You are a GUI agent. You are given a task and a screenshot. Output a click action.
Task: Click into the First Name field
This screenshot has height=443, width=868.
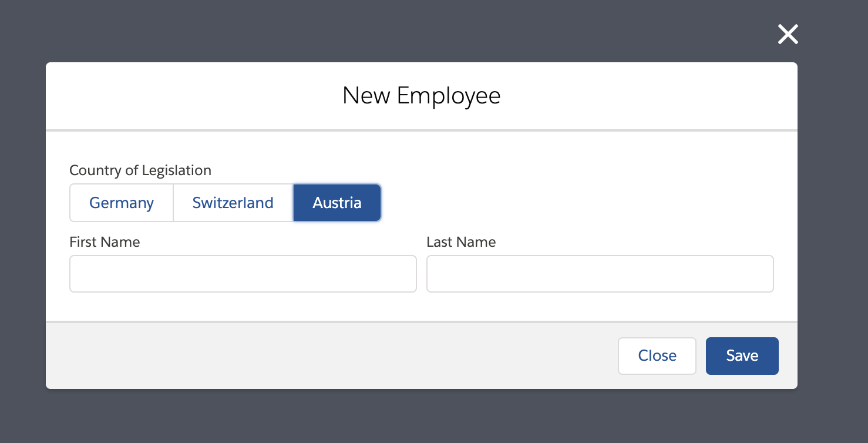coord(243,274)
